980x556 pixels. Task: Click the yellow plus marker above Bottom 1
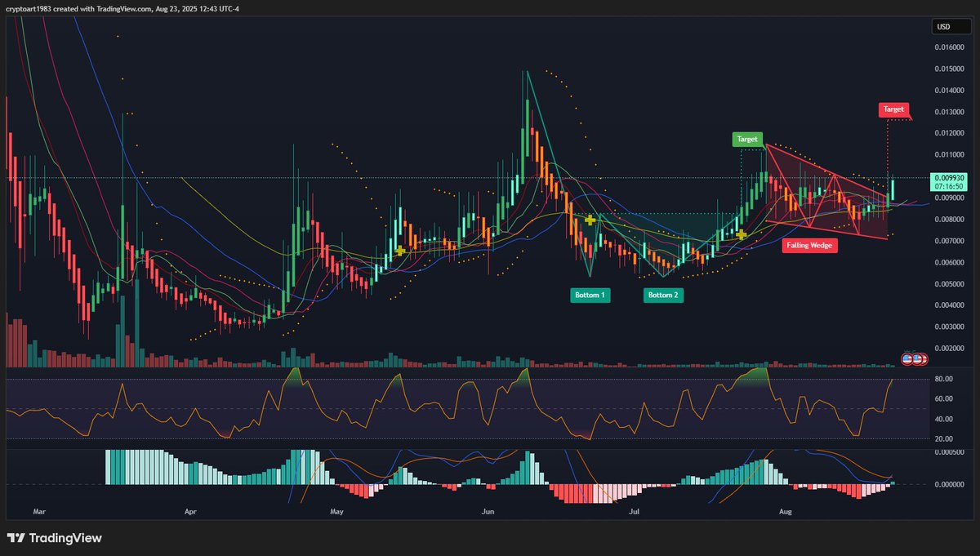[590, 220]
